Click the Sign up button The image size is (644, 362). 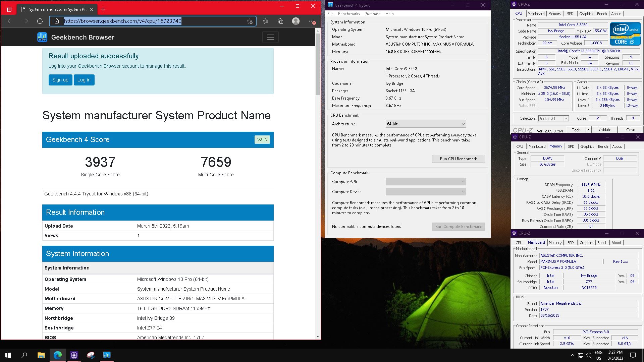tap(60, 80)
